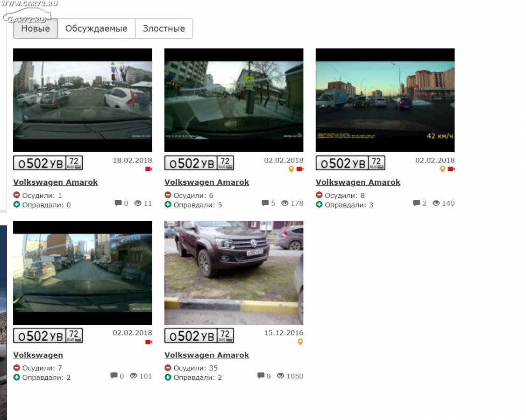Click the location pin icon on 140-views card
Image resolution: width=526 pixels, height=420 pixels.
click(442, 169)
